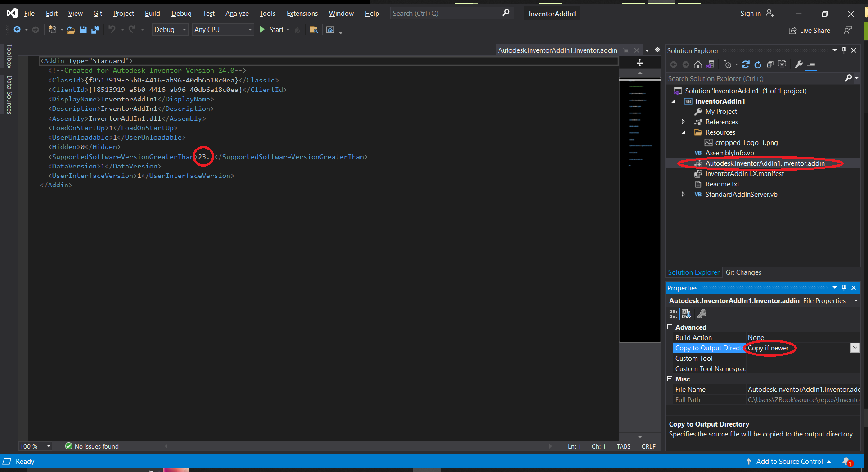Screen dimensions: 868x472
Task: Expand the References node
Action: tap(683, 122)
